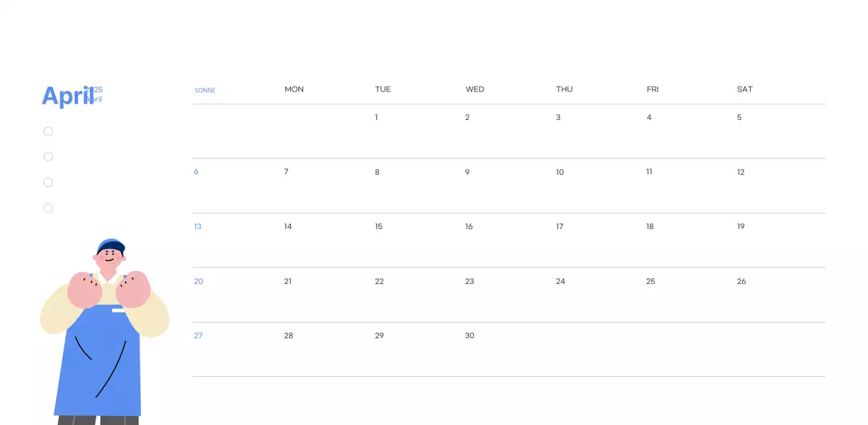Toggle the third circle checkbox in the list
868x425 pixels.
coord(48,182)
